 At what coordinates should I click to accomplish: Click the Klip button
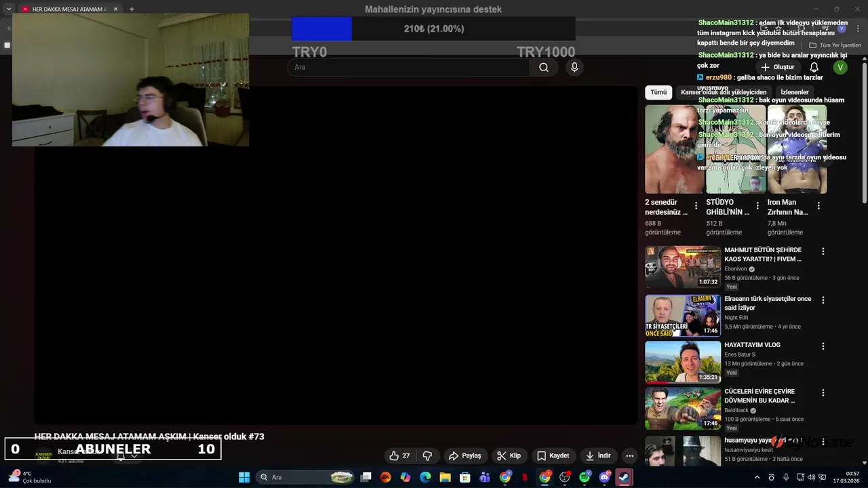click(x=509, y=455)
